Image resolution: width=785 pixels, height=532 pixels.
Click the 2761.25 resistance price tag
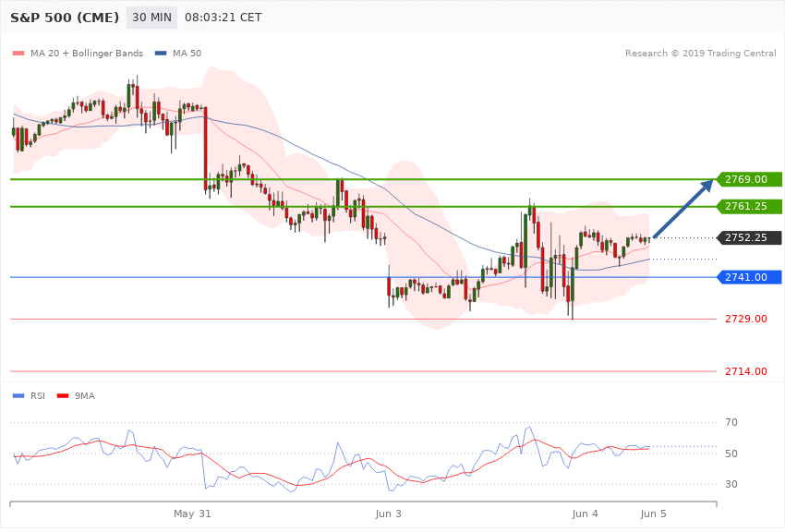pos(749,206)
